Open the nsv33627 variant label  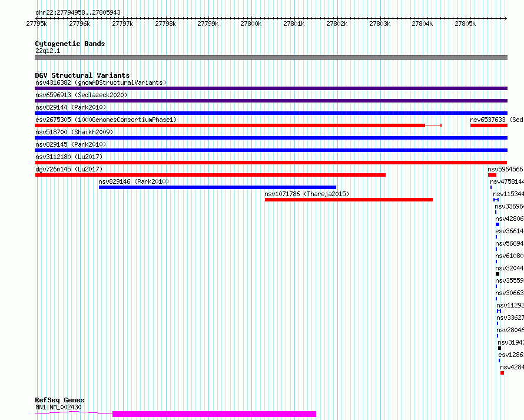[510, 318]
